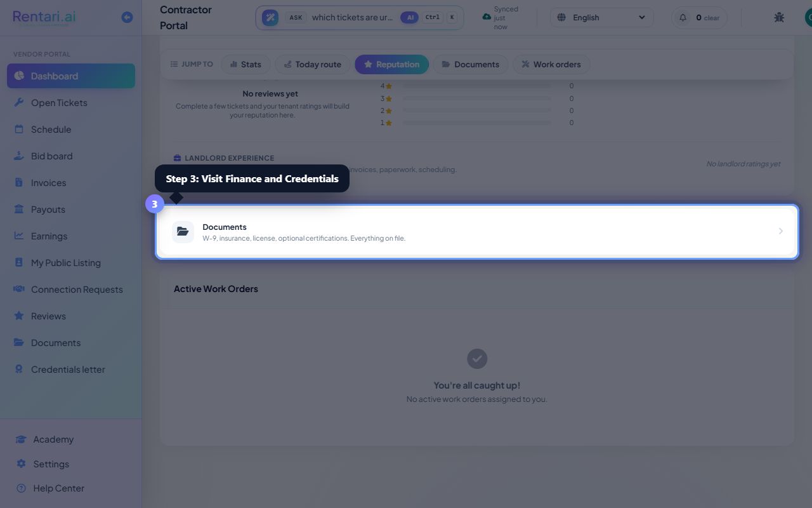View the Earnings page

click(x=71, y=236)
